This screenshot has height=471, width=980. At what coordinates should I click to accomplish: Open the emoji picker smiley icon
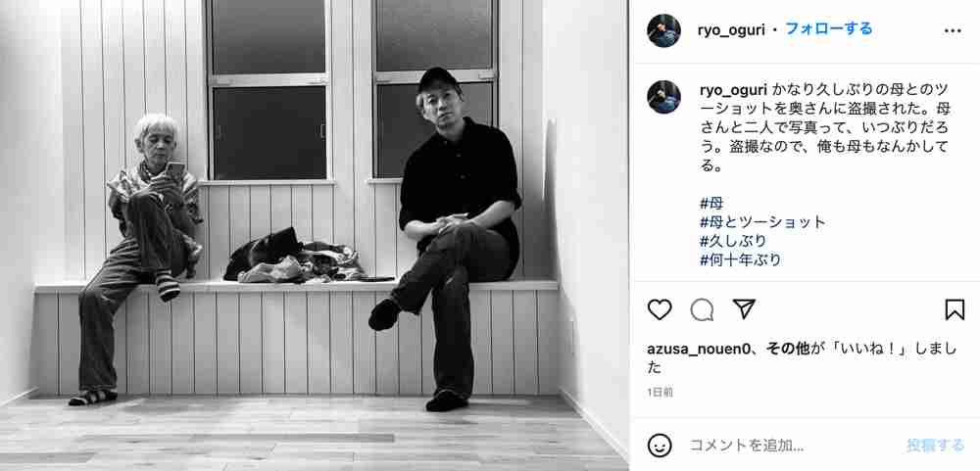660,446
